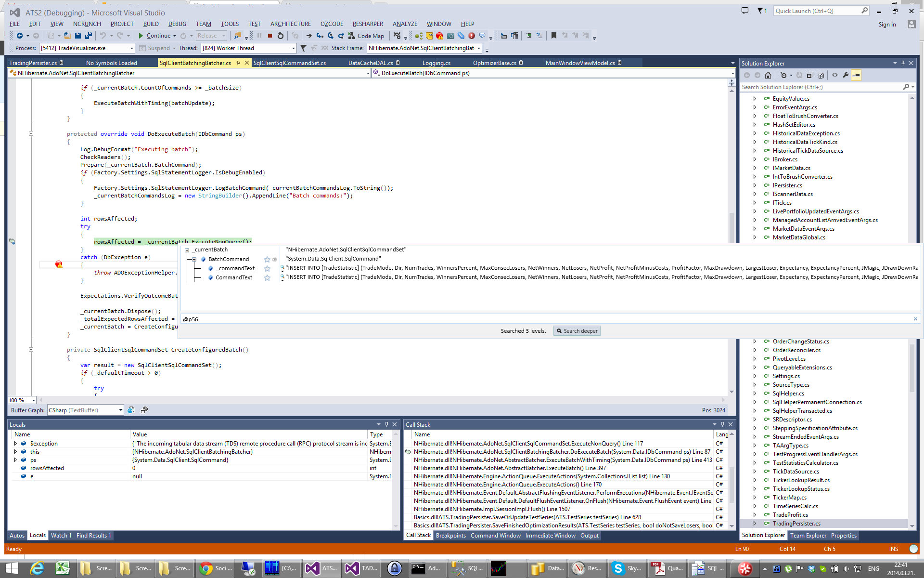Switch to the Breakpoints tab
The width and height of the screenshot is (924, 578).
[x=450, y=536]
